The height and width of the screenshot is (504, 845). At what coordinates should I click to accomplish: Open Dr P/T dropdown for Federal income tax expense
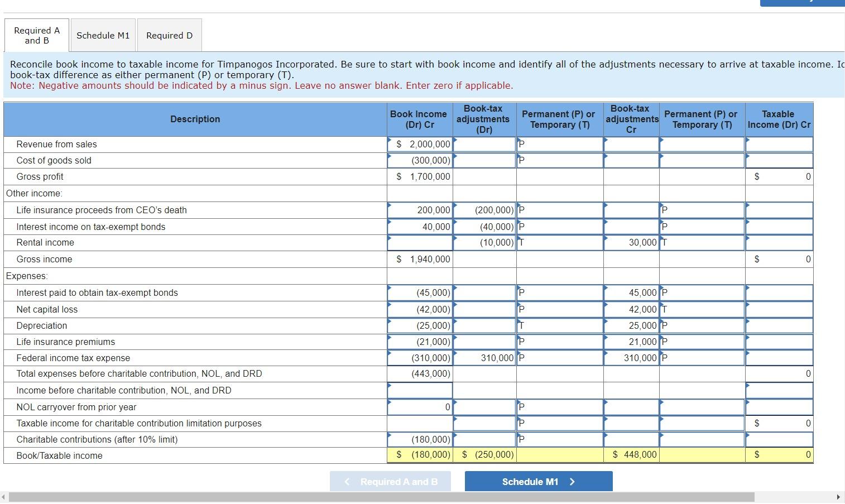[560, 358]
